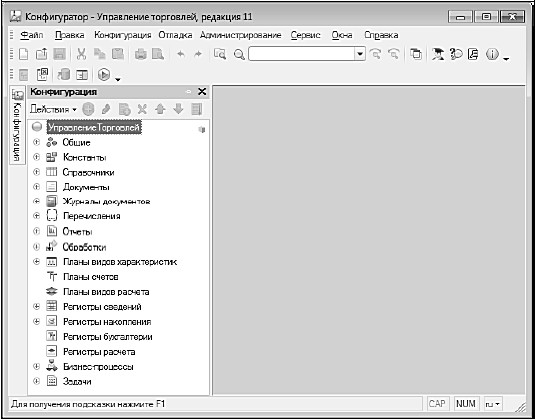The image size is (536, 420).
Task: Open the Правка menu
Action: [x=70, y=35]
